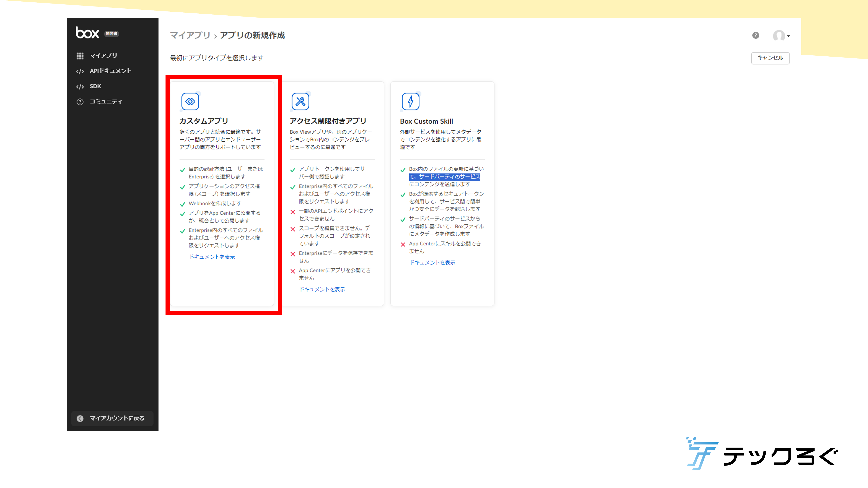Select the Box Custom Skill lightning icon
The image size is (868, 488).
(410, 101)
